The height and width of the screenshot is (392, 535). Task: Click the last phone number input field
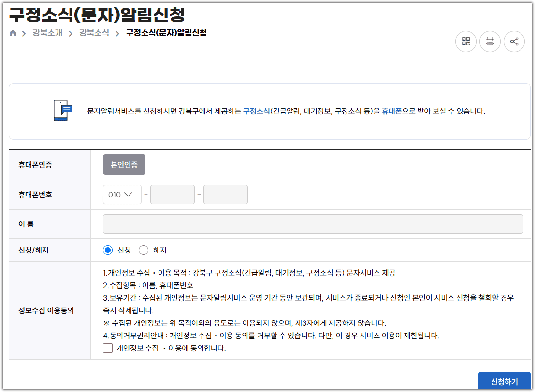click(225, 194)
